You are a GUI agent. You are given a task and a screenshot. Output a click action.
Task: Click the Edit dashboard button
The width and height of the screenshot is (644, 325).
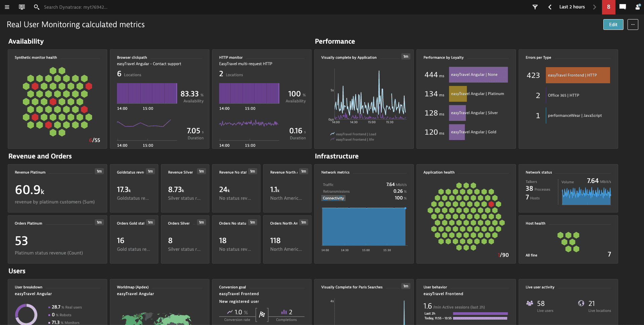click(x=613, y=24)
